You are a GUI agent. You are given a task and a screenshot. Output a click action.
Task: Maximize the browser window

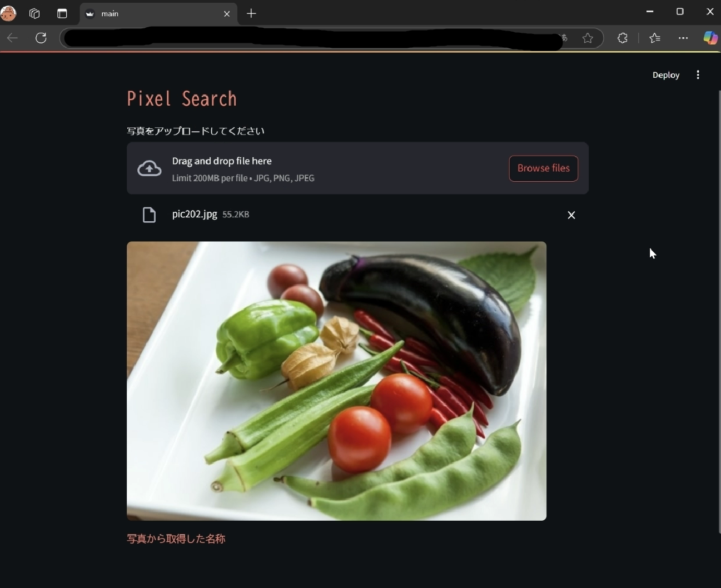coord(680,12)
